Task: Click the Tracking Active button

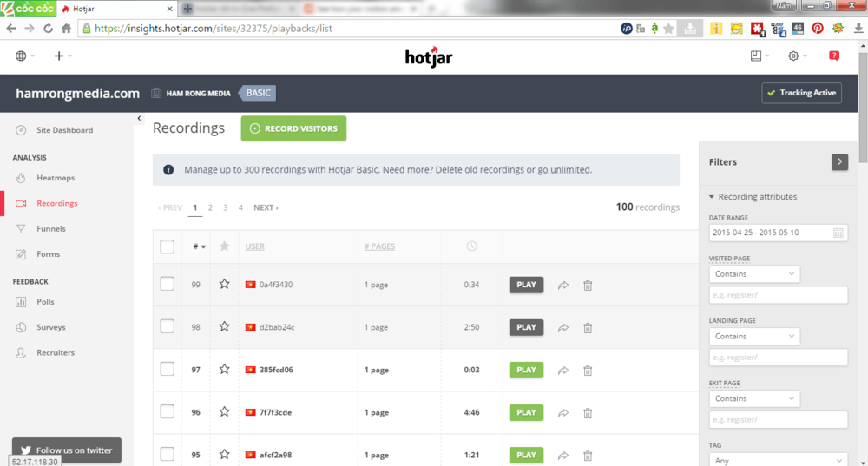Action: [x=801, y=93]
